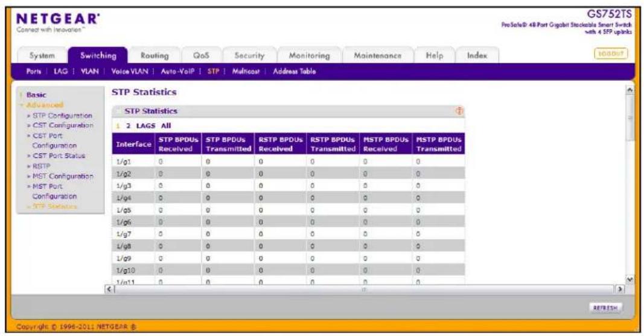Viewport: 644px width, 336px height.
Task: Open the Maintenance tab
Action: pos(377,55)
